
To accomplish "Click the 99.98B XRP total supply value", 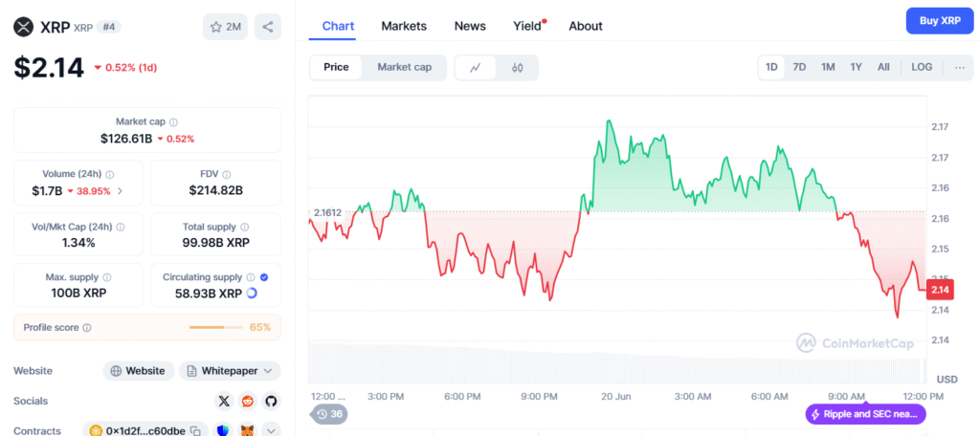I will 215,243.
